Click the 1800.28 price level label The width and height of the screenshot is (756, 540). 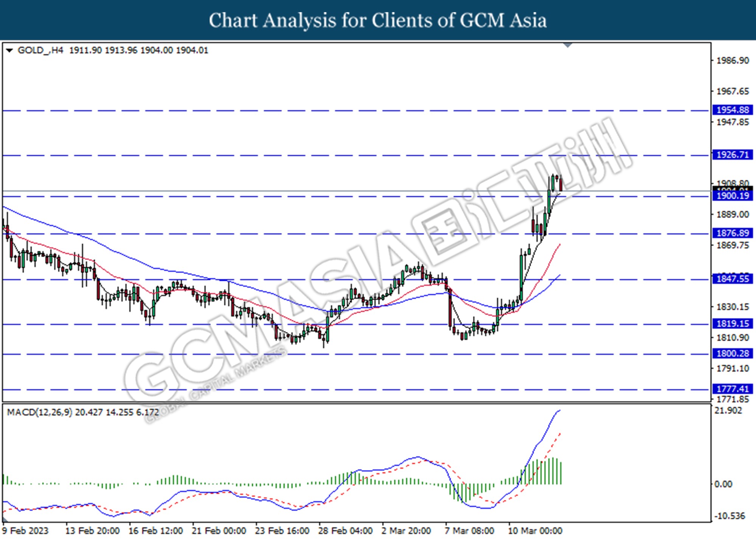coord(733,354)
